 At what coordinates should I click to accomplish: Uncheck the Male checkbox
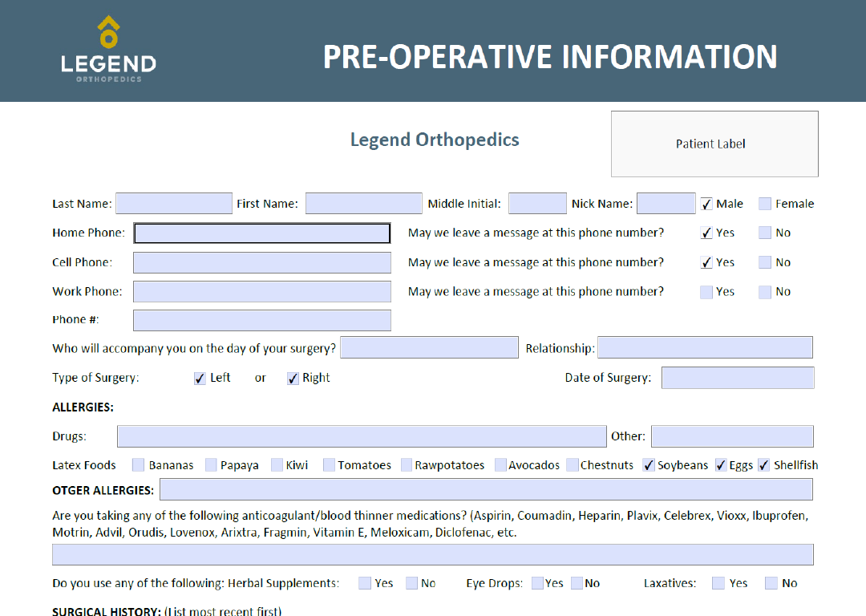click(706, 205)
